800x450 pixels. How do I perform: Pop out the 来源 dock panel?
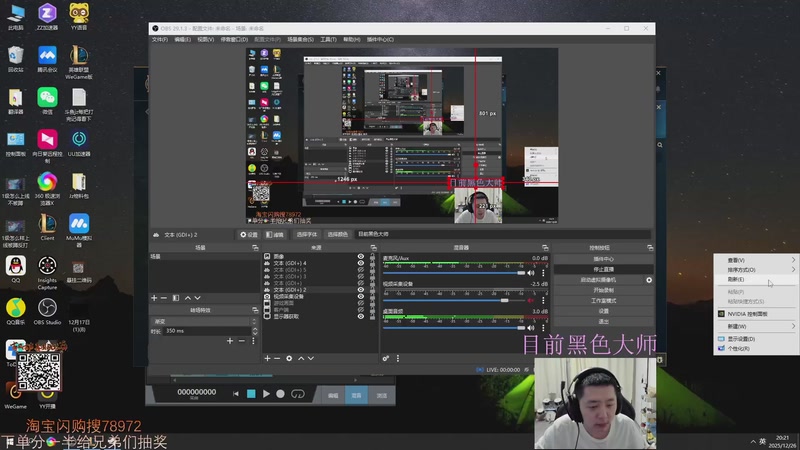pos(373,248)
